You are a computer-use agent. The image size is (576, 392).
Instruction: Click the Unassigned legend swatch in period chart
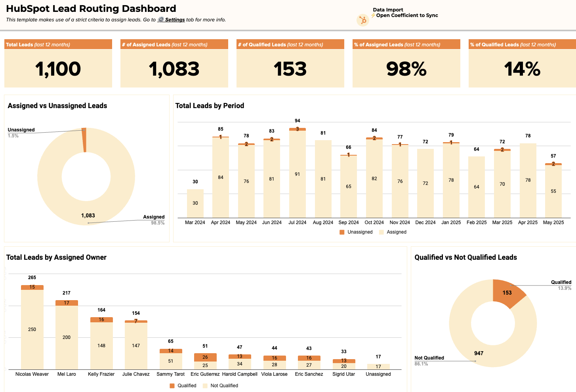[342, 232]
